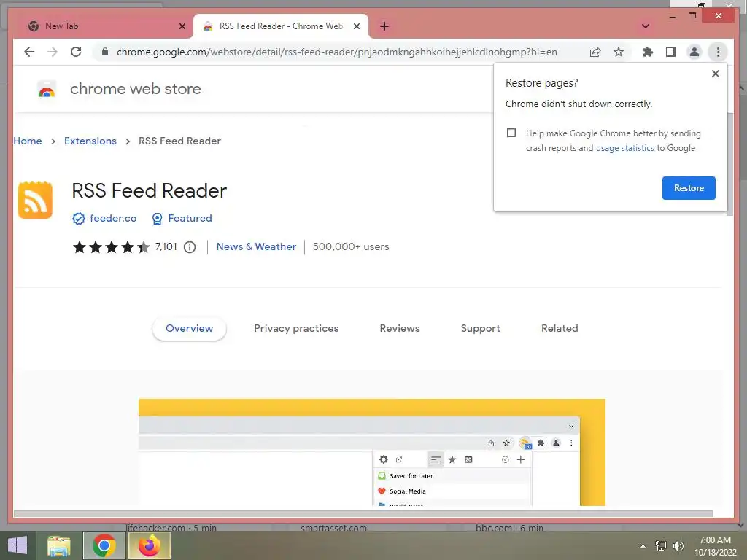Open the volume speaker icon
Viewport: 747px width, 560px height.
[x=678, y=546]
